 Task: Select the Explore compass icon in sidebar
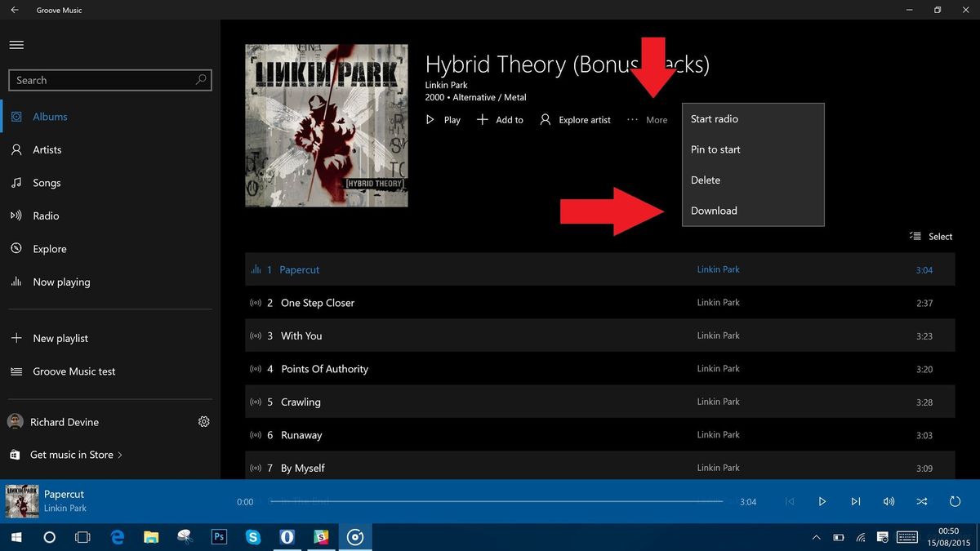pyautogui.click(x=17, y=248)
